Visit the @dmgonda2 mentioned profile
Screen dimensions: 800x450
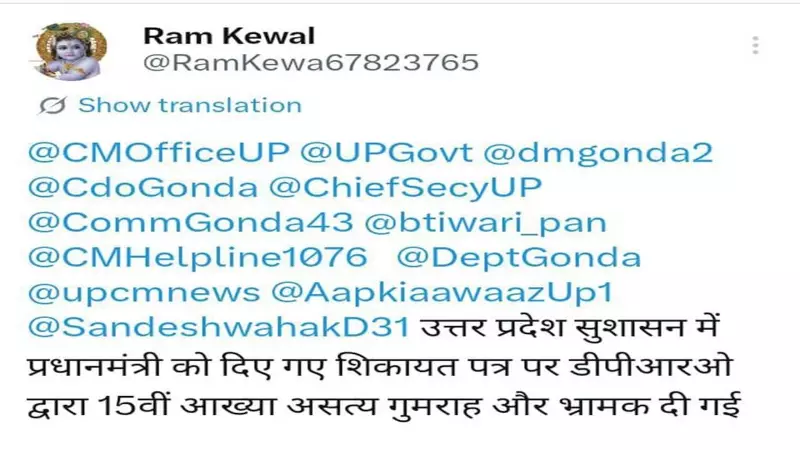(598, 153)
